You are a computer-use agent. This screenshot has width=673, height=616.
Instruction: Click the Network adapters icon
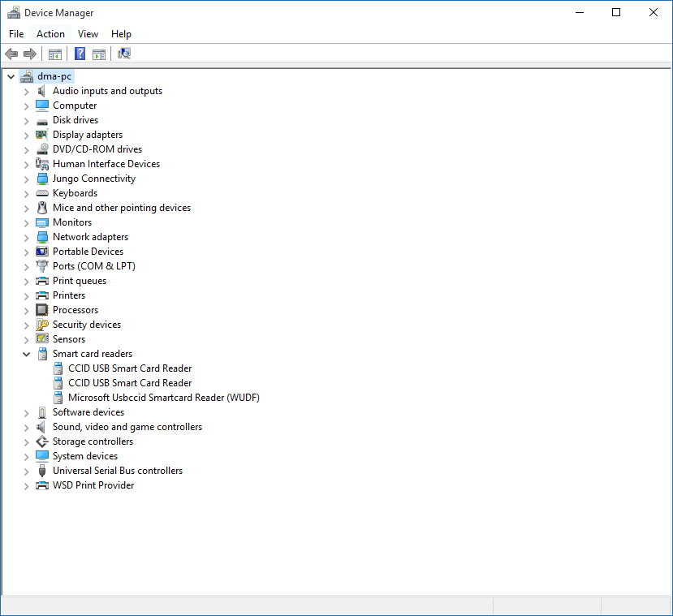42,237
